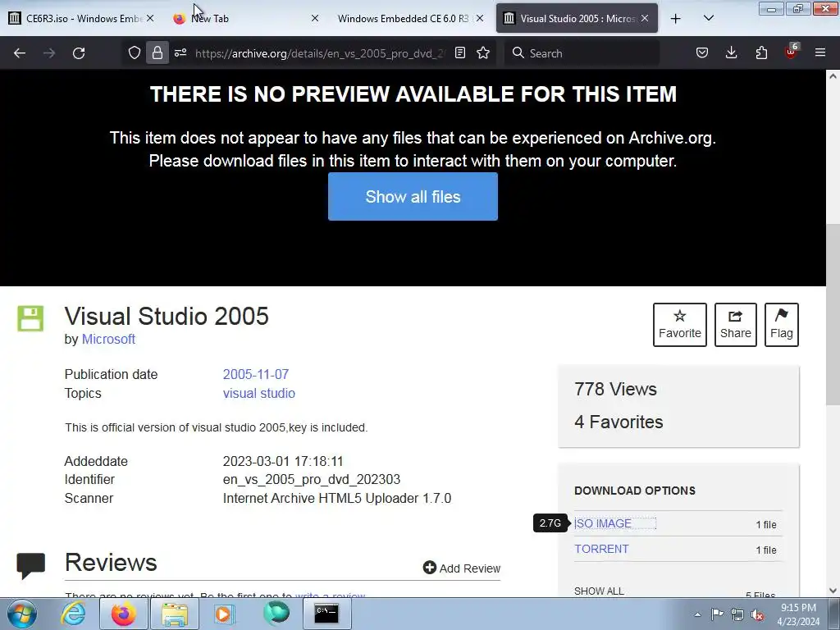Click the Share button
The image size is (840, 630).
(x=736, y=325)
